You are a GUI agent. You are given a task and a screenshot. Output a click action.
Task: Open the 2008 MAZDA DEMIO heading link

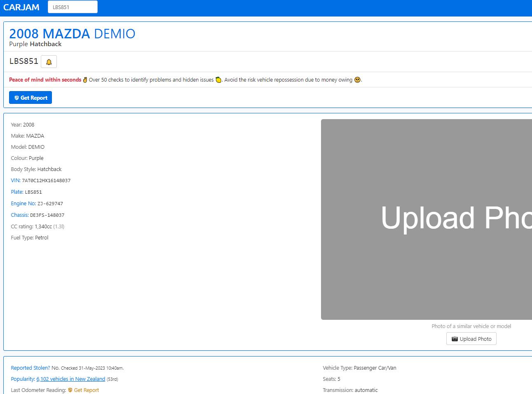coord(72,33)
